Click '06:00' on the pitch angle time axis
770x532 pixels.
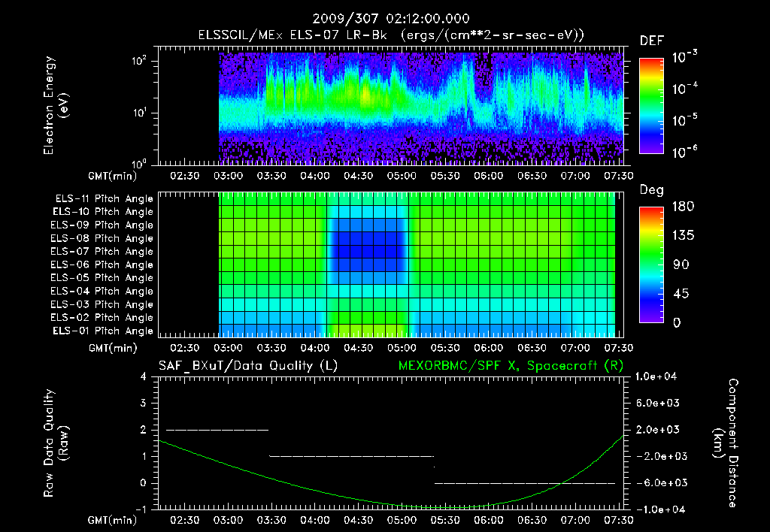(x=488, y=348)
